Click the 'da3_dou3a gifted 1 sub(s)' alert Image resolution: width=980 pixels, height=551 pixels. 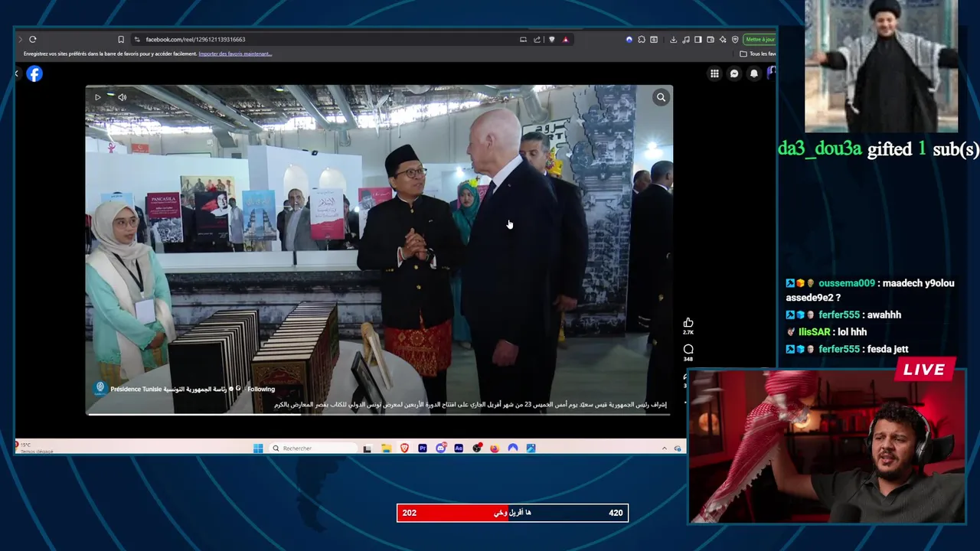[878, 148]
